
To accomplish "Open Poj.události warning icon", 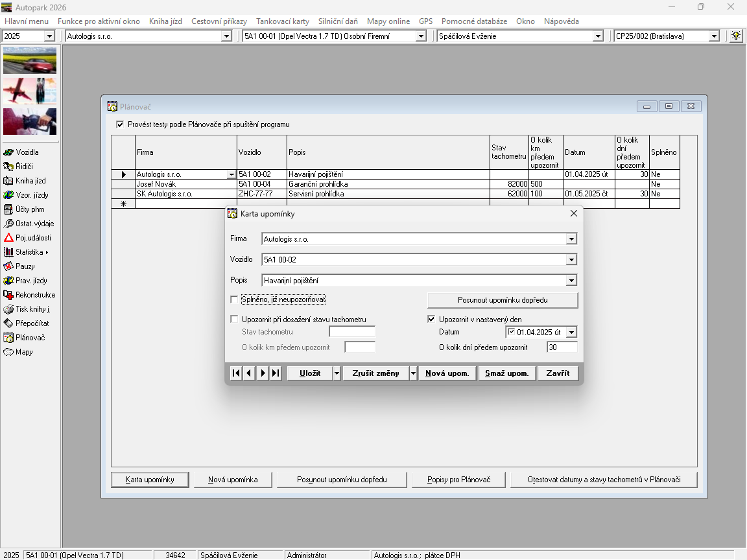I will 9,238.
